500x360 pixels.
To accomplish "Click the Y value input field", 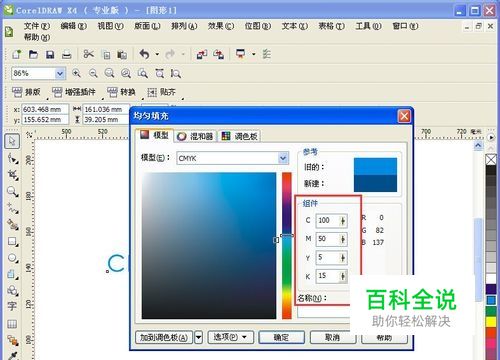I will click(327, 257).
